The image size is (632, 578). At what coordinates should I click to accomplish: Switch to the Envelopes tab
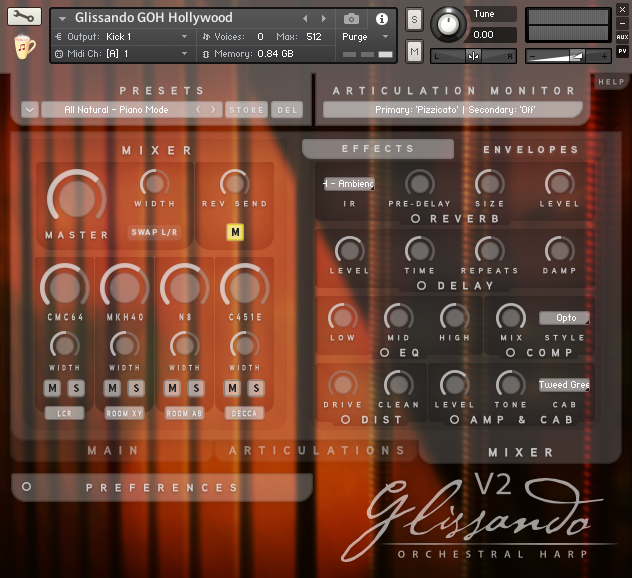[531, 150]
